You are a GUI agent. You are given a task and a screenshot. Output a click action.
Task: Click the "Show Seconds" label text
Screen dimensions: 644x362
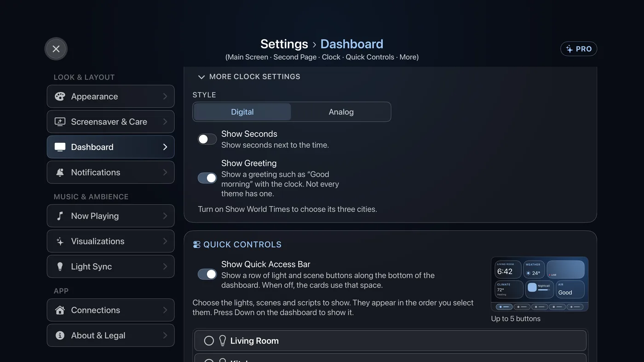(x=249, y=134)
